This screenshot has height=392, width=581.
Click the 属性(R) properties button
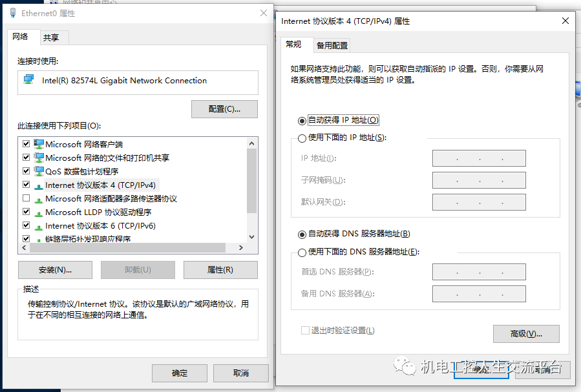click(220, 270)
